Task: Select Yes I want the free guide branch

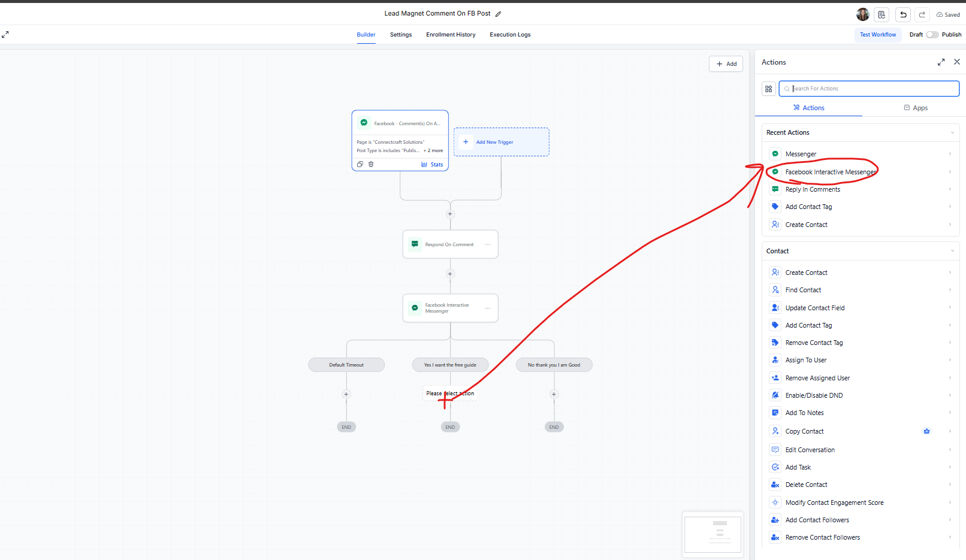Action: (450, 365)
